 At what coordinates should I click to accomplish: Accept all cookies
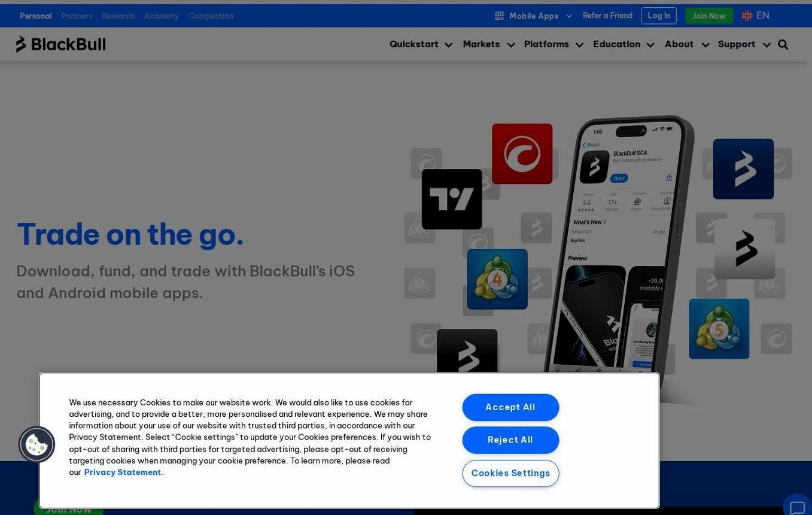510,407
